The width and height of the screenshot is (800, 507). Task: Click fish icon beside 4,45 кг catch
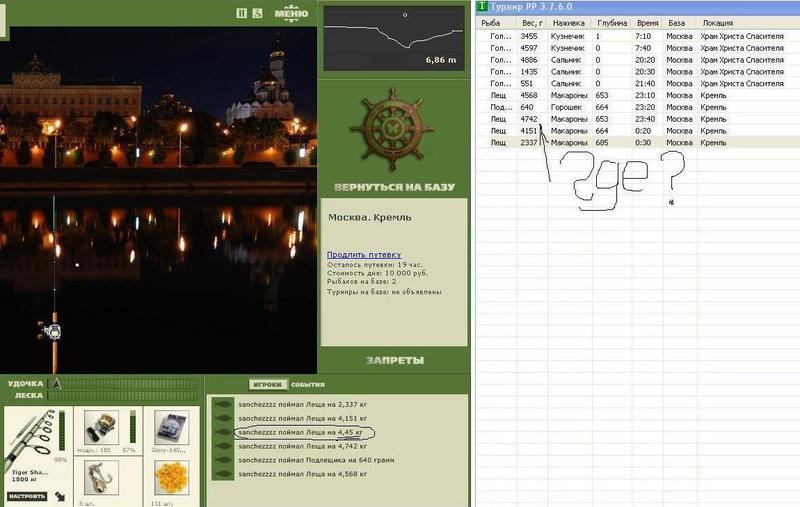pos(223,433)
